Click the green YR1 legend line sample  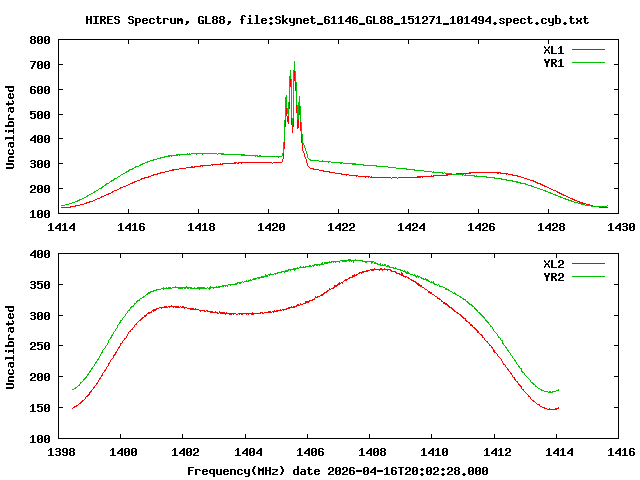588,63
